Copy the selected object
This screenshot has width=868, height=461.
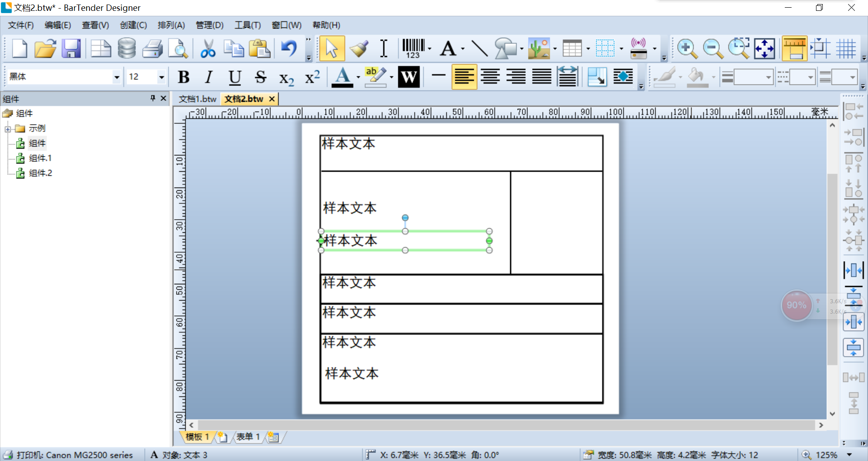(x=234, y=48)
